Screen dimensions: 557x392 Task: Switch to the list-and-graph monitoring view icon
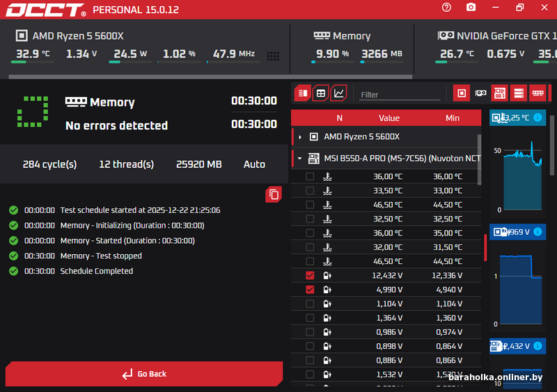pyautogui.click(x=303, y=93)
